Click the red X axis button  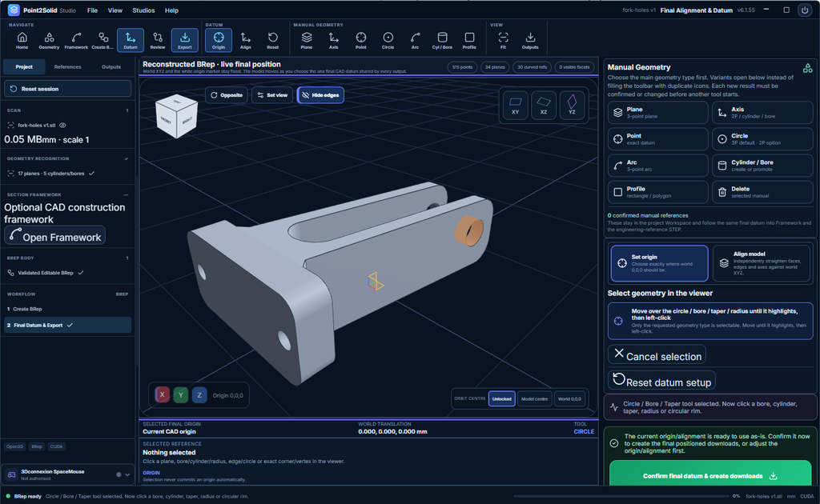(x=162, y=395)
